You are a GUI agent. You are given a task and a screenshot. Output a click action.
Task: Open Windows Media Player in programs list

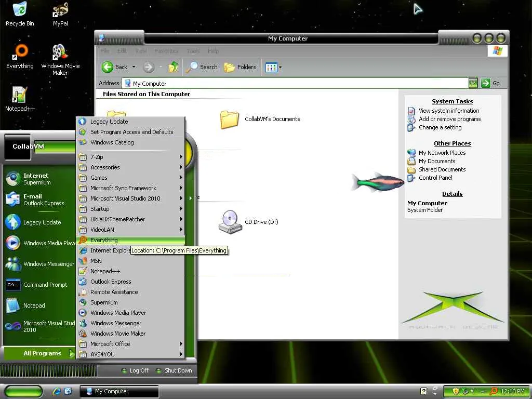[x=130, y=313]
